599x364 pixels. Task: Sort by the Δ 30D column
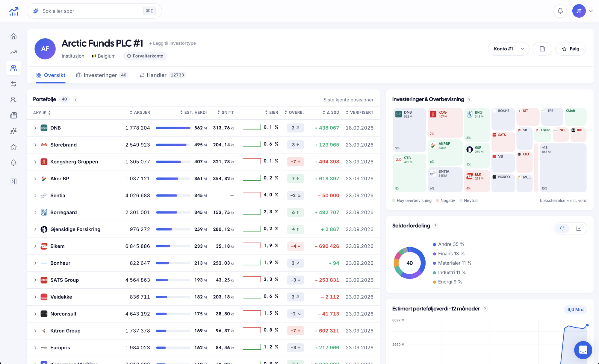331,112
